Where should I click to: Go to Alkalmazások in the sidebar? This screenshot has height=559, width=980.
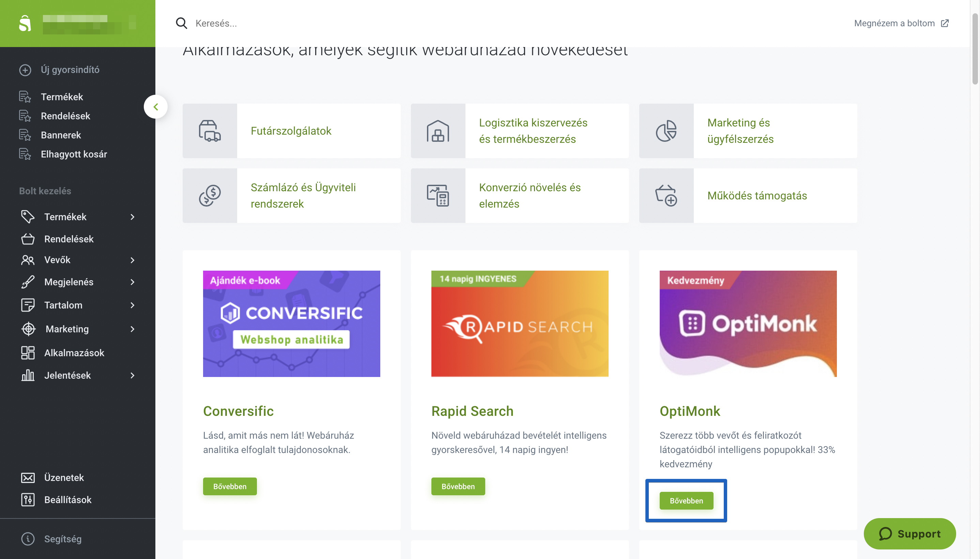pyautogui.click(x=74, y=353)
